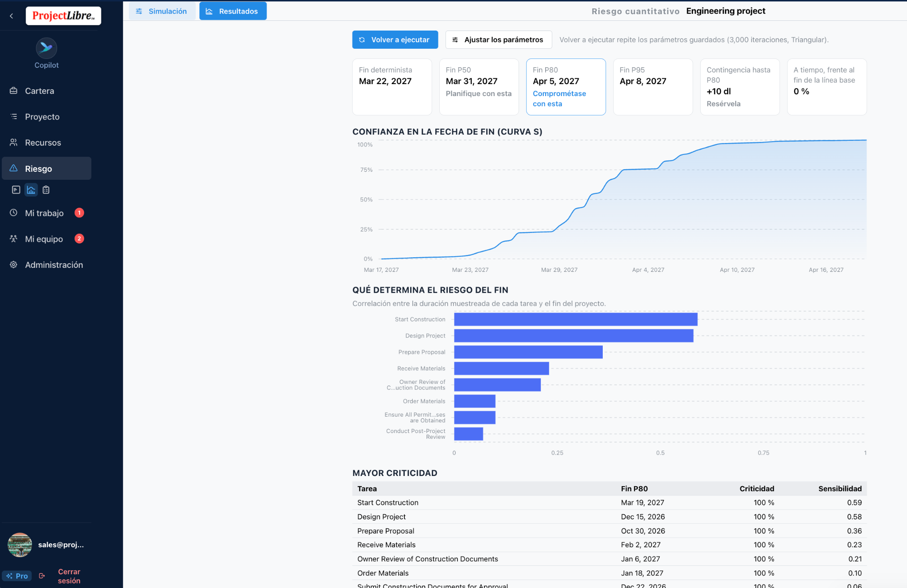The image size is (907, 588).
Task: Click the ProjectLibre logo
Action: (x=63, y=15)
